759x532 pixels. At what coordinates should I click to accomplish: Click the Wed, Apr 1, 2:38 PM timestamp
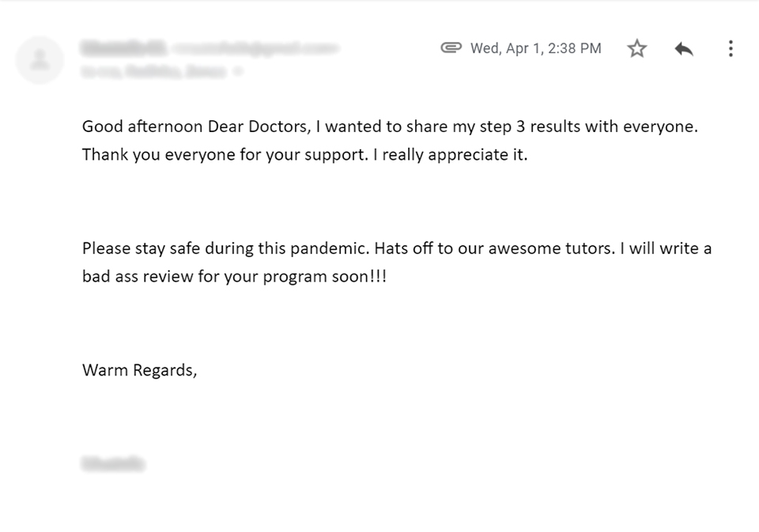pyautogui.click(x=536, y=48)
